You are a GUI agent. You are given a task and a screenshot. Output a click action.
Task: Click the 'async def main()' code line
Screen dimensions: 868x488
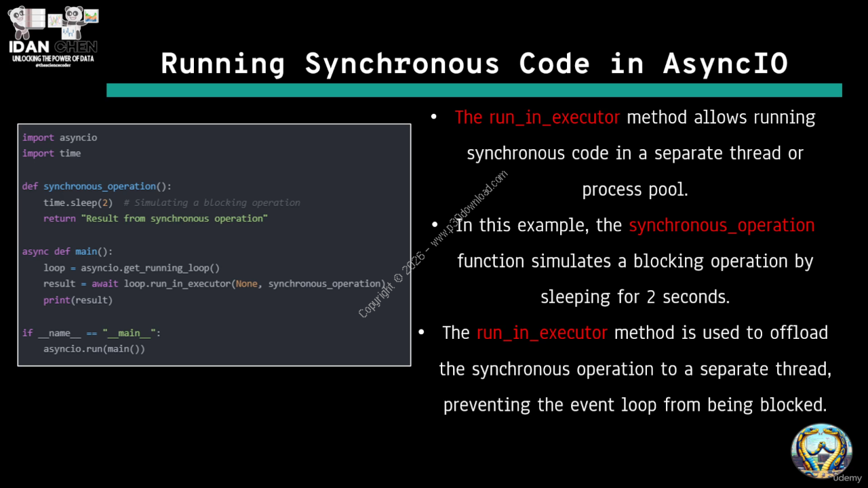67,251
